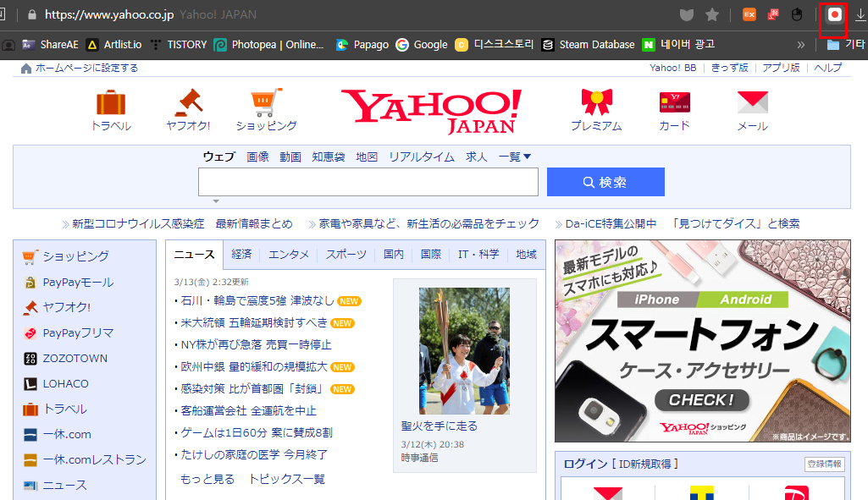
Task: Open the Steam Database bookmark
Action: [589, 45]
